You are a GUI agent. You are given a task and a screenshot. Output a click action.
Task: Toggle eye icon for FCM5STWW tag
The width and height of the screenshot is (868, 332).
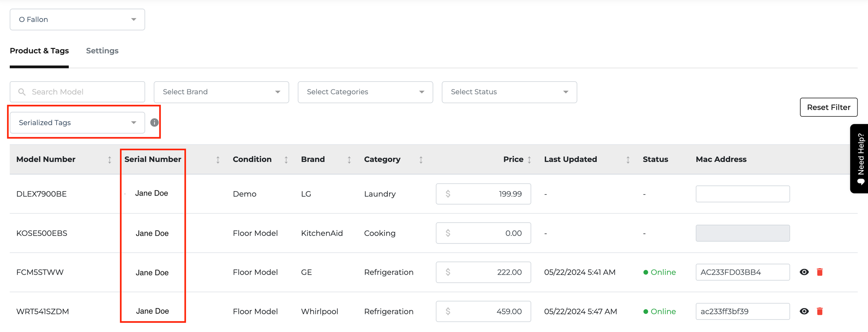804,272
